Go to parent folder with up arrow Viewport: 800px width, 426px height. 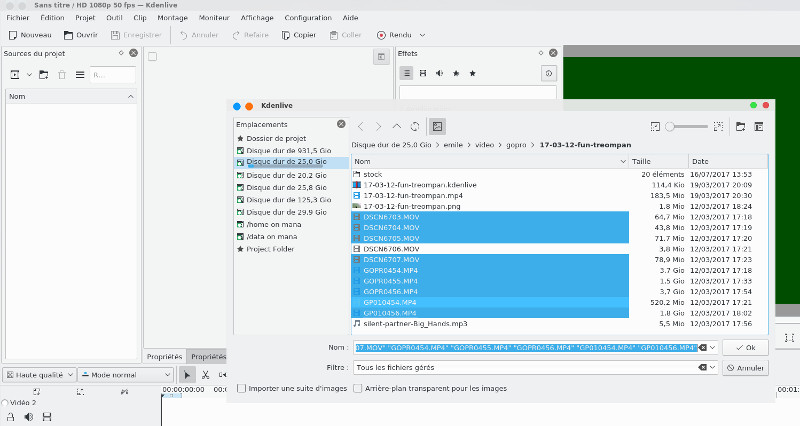[397, 127]
